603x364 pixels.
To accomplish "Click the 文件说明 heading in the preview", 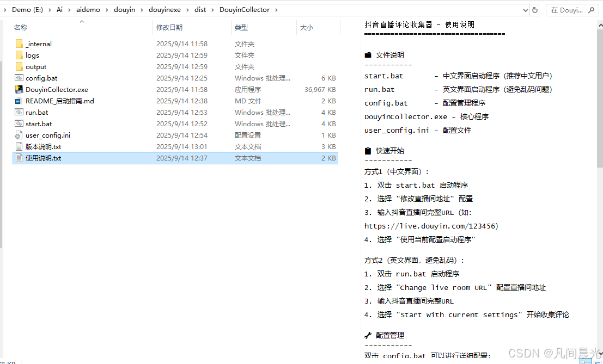I will click(389, 55).
